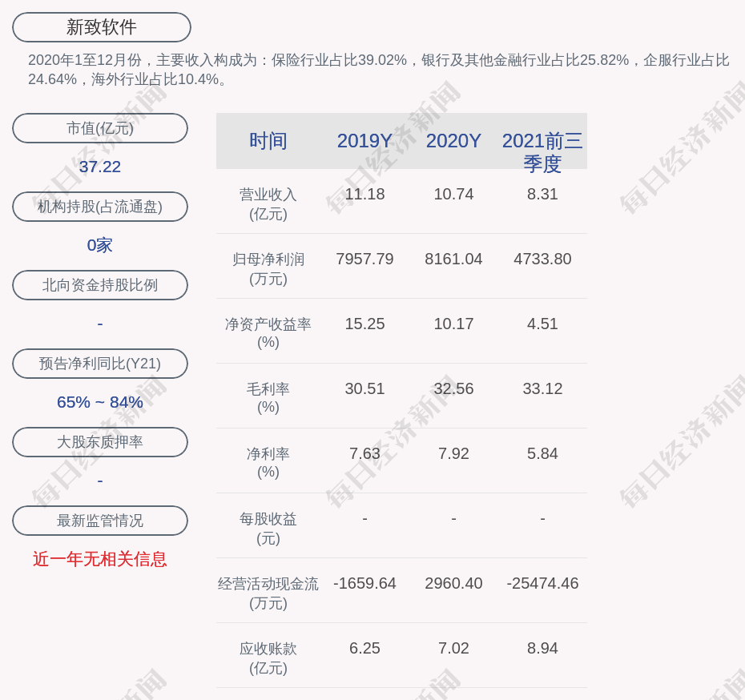This screenshot has height=700, width=745.
Task: Click the 机构持股(占流通盘) pill
Action: pyautogui.click(x=100, y=207)
